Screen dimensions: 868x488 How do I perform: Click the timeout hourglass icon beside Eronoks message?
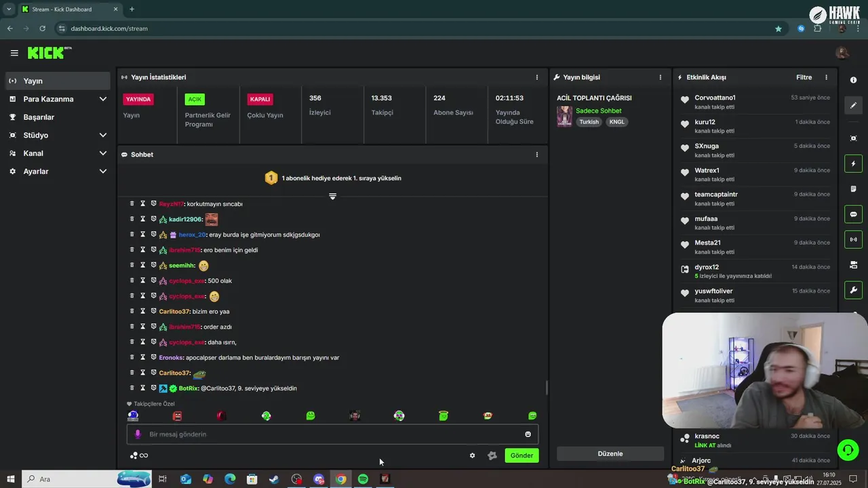pyautogui.click(x=143, y=357)
